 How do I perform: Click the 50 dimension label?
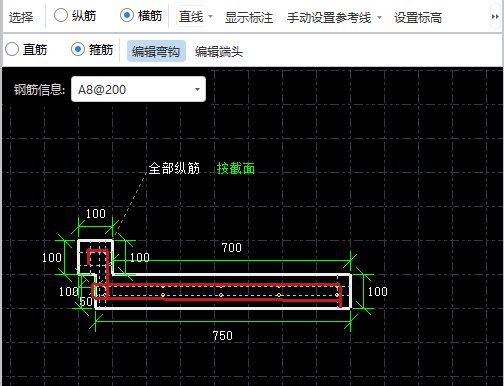[86, 301]
